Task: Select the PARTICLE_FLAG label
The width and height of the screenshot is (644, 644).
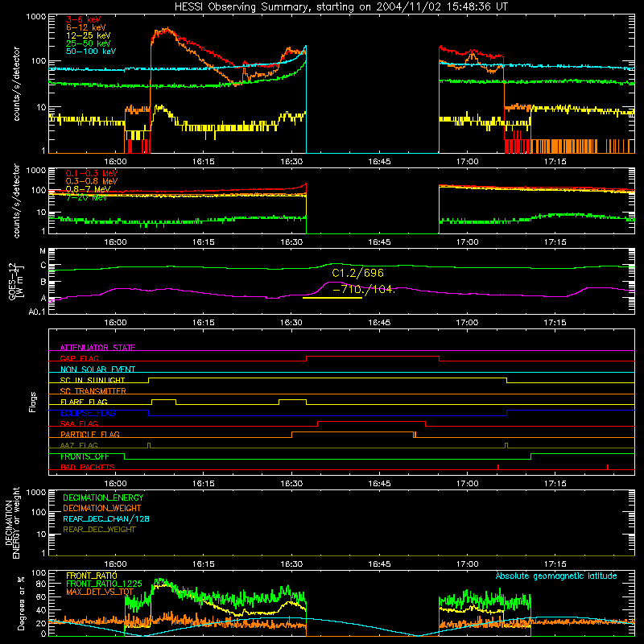Action: (90, 434)
